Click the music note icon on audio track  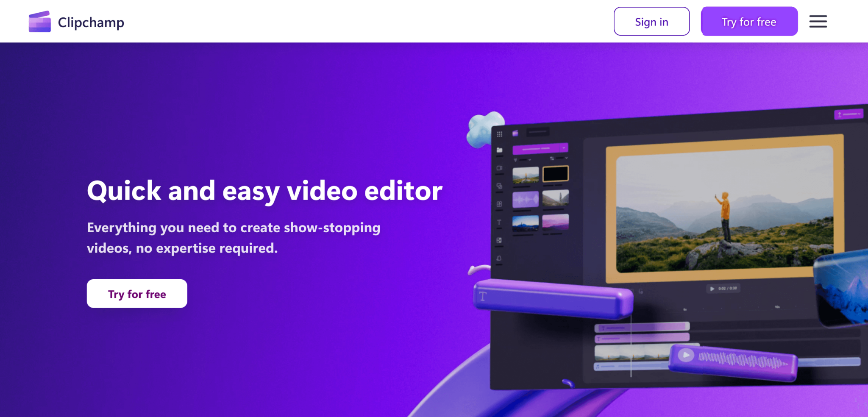pos(598,367)
